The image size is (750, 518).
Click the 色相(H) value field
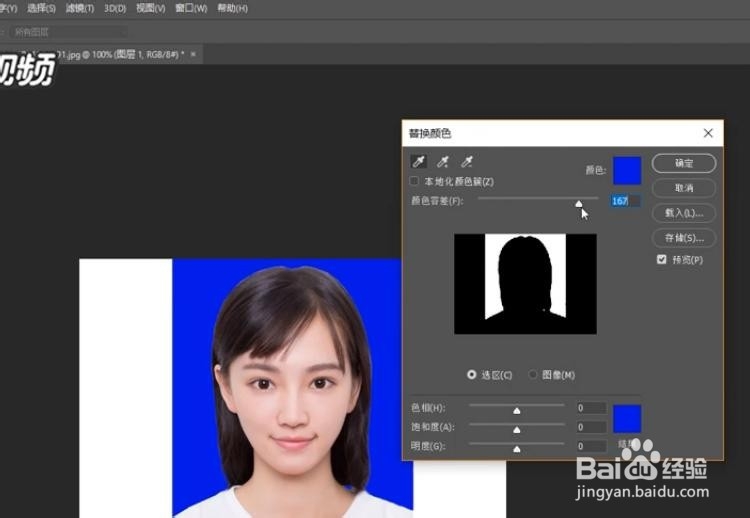click(592, 408)
